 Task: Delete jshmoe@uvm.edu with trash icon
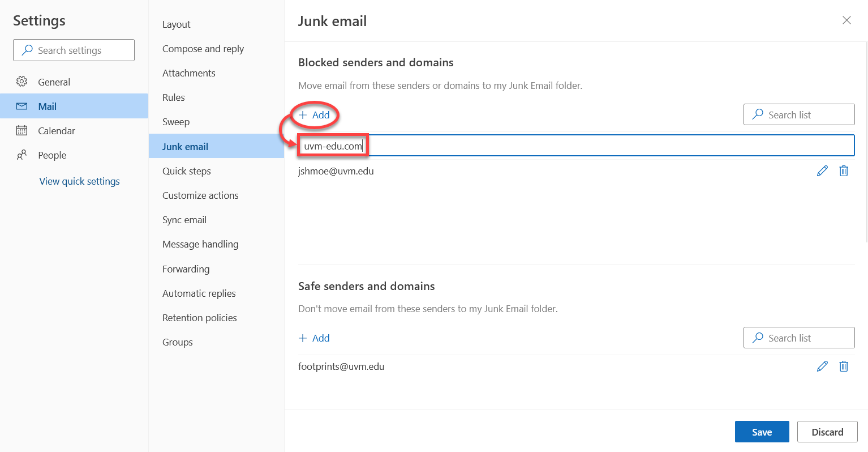[844, 171]
